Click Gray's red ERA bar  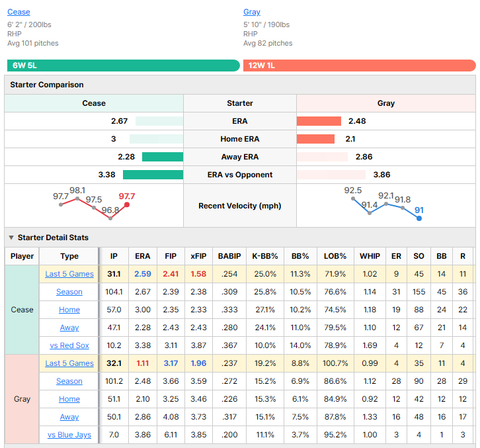(319, 121)
